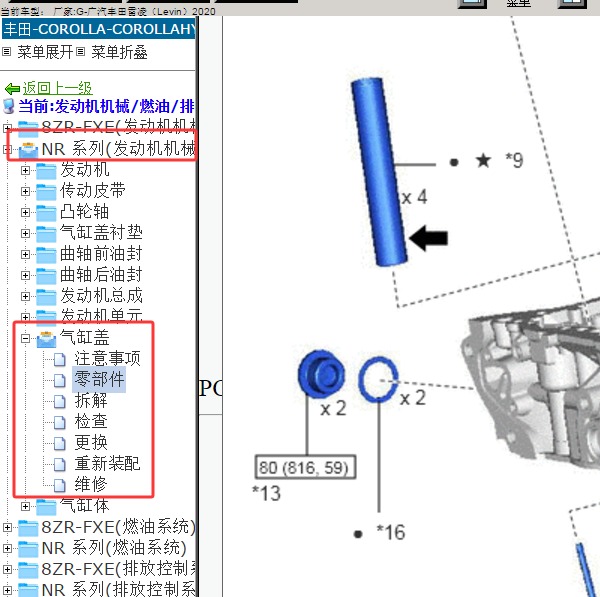
Task: Click the blue plug part in diagram
Action: pyautogui.click(x=321, y=373)
